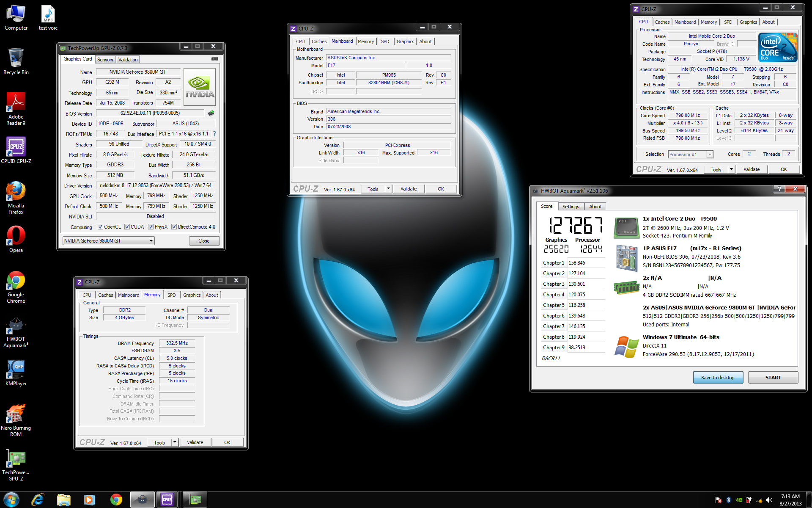
Task: Click the Bluetooth tray icon
Action: pyautogui.click(x=729, y=500)
